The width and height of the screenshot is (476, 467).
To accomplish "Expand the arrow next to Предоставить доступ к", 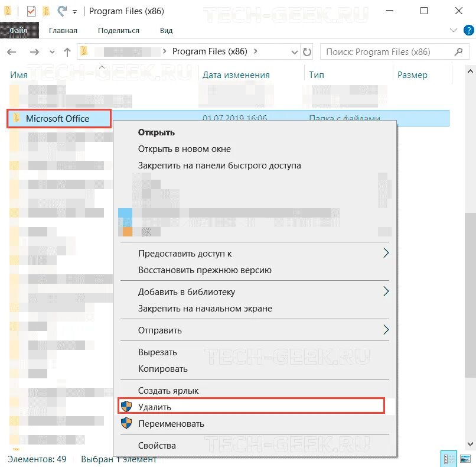I will (x=386, y=253).
